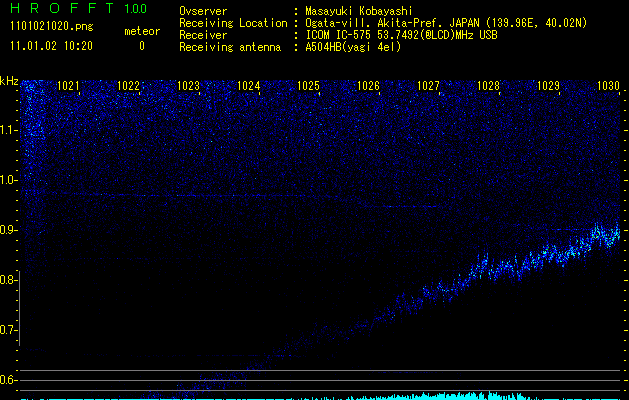Click the Receiving antenna label
Screen dimensions: 629x400
(230, 47)
